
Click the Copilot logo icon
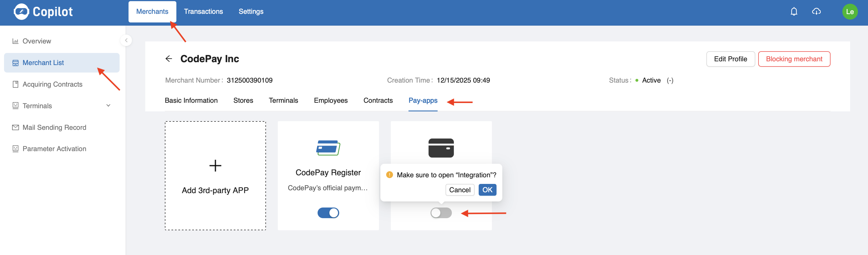pyautogui.click(x=21, y=12)
